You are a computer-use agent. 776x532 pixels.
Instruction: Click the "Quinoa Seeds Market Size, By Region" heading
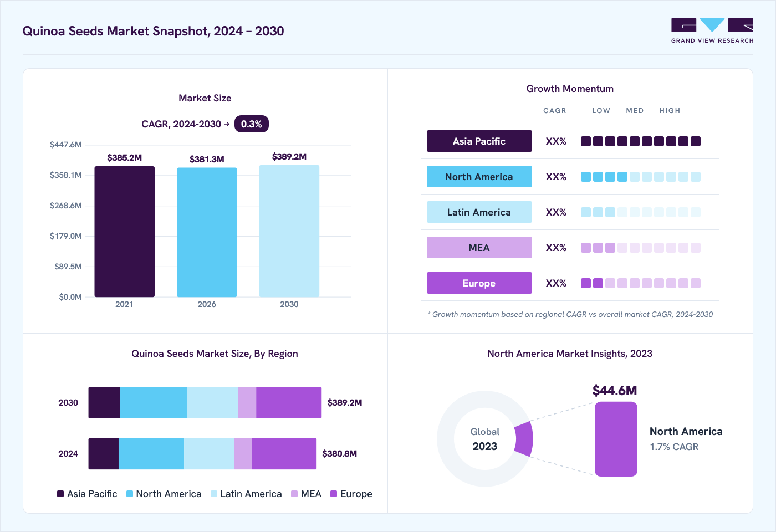pyautogui.click(x=215, y=354)
